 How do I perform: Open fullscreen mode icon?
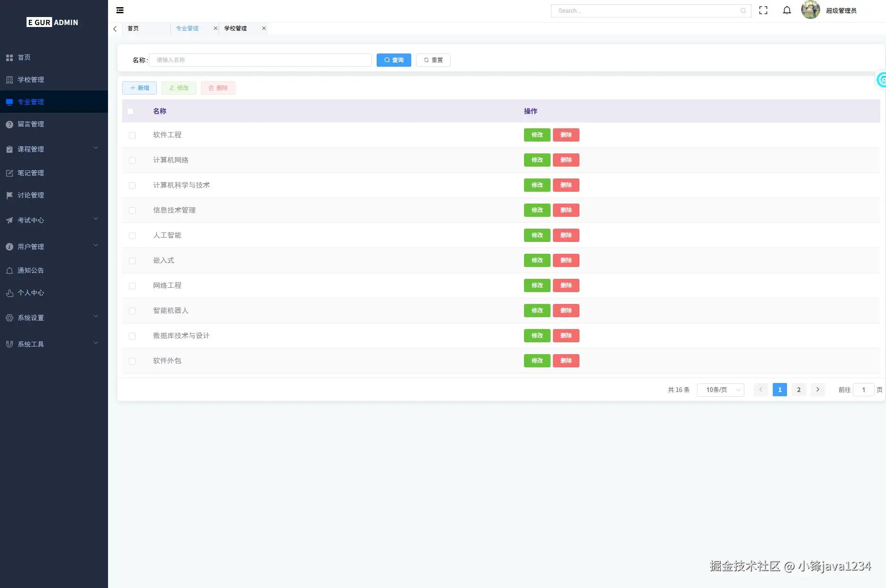tap(763, 10)
